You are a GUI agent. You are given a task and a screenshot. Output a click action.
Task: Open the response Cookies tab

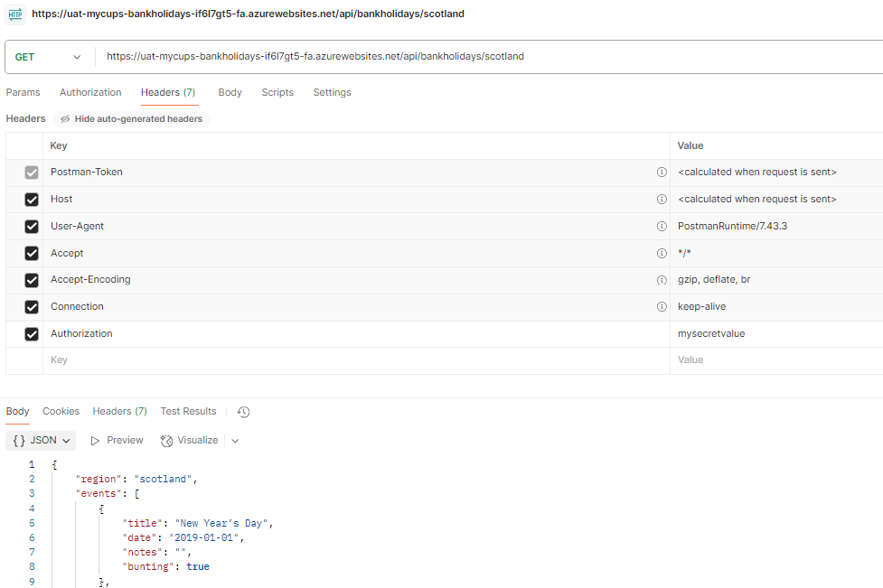61,411
